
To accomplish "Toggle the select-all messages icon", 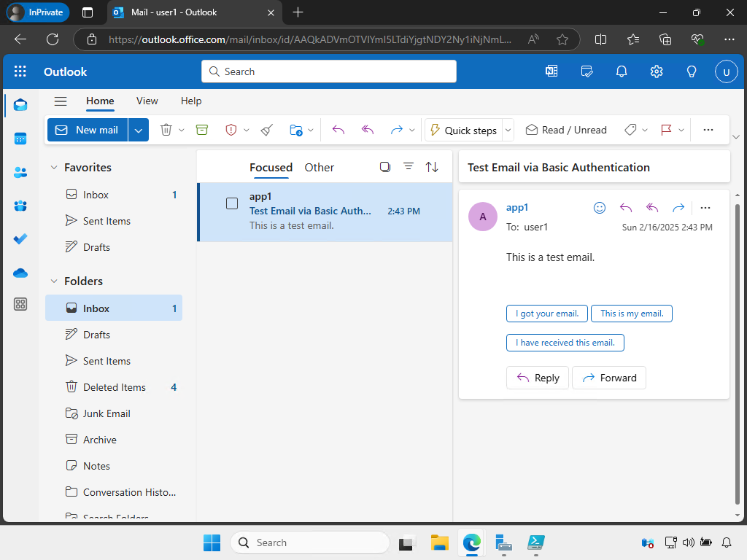I will click(385, 167).
